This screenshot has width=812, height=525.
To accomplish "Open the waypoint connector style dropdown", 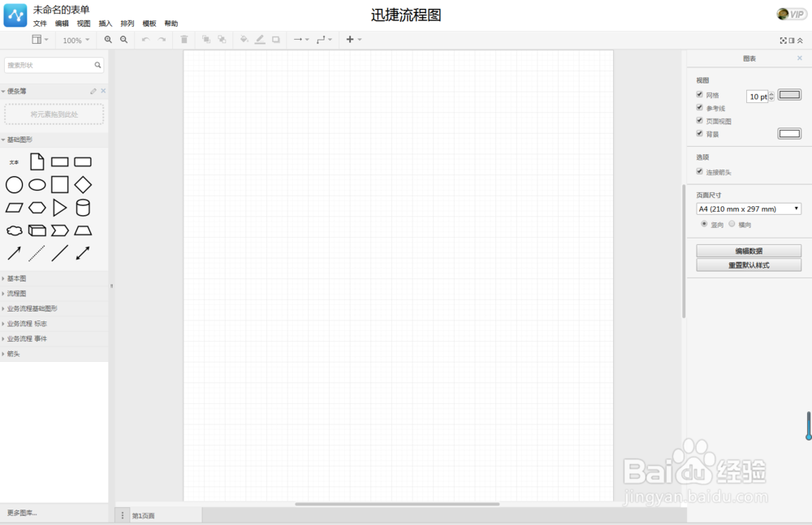I will click(324, 39).
